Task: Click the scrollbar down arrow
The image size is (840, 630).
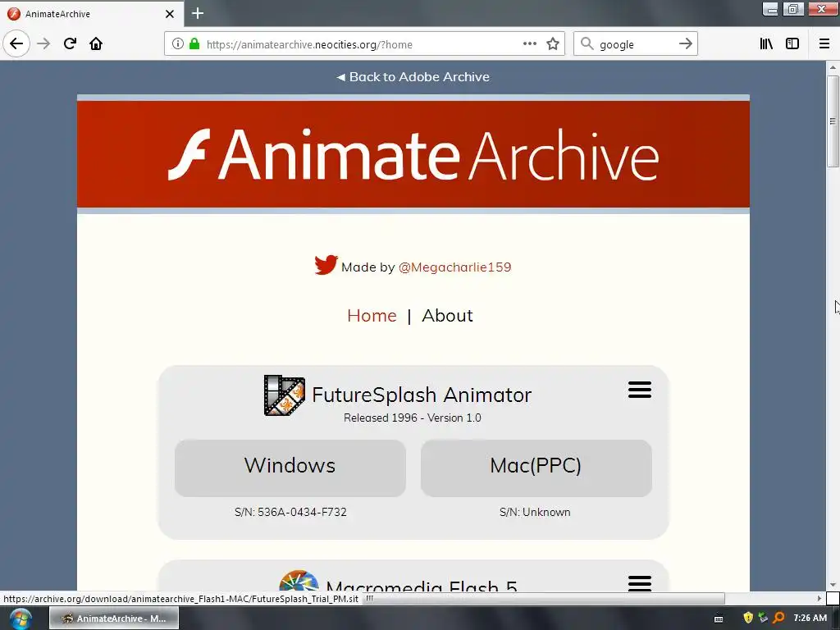Action: [x=833, y=585]
